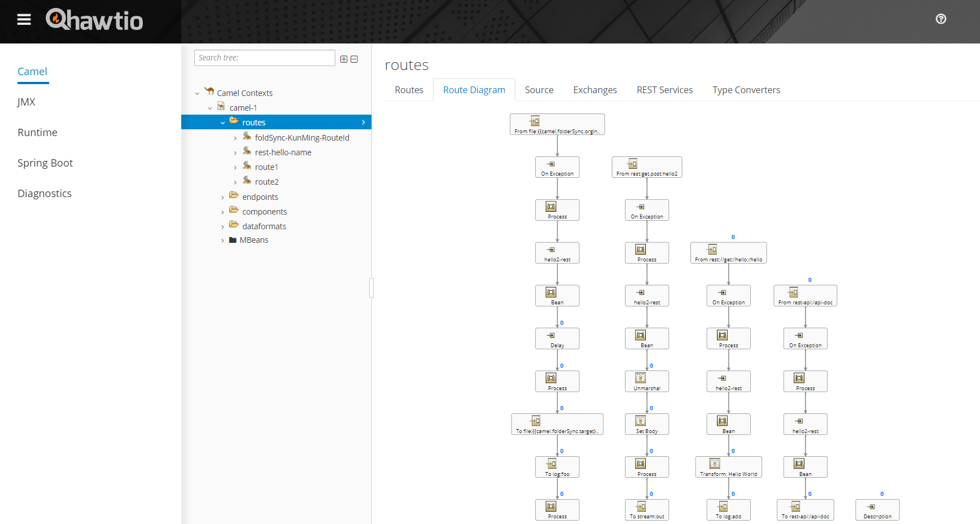
Task: Expand the foldSync-KunMing-RouteId route node
Action: (x=235, y=137)
